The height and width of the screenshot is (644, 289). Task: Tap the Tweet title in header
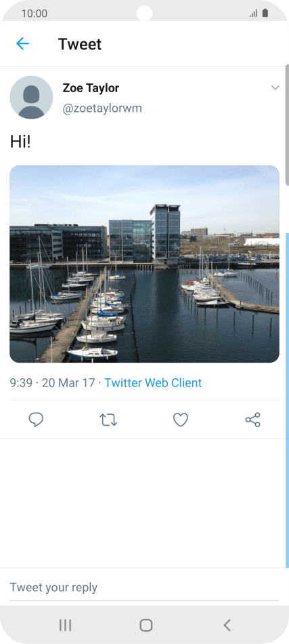[80, 44]
